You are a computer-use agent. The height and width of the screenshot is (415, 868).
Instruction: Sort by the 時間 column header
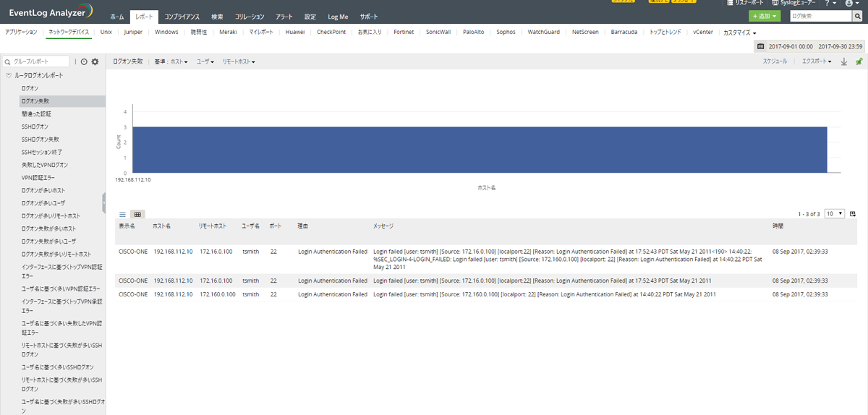click(778, 226)
